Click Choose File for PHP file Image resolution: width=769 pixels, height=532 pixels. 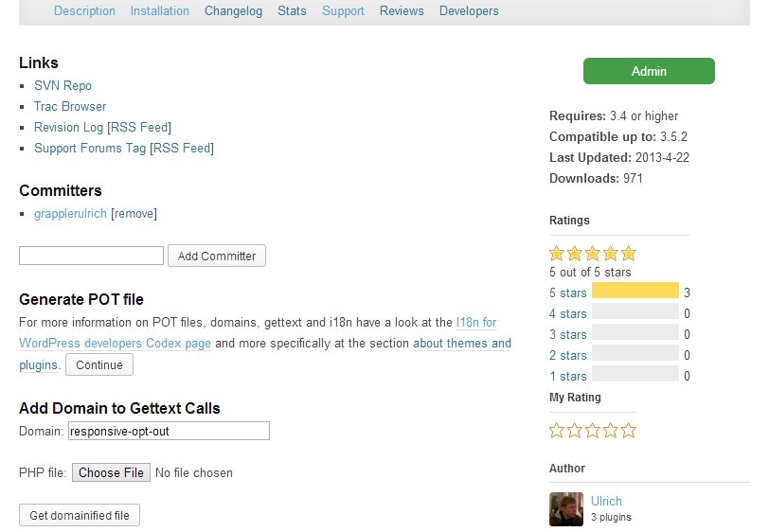(x=111, y=472)
